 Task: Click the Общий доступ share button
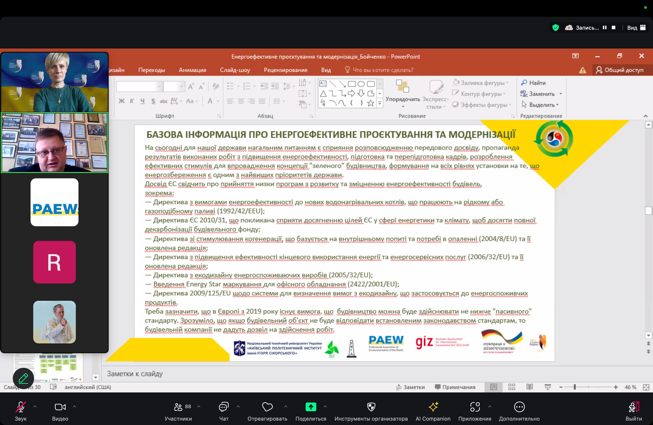tap(619, 70)
